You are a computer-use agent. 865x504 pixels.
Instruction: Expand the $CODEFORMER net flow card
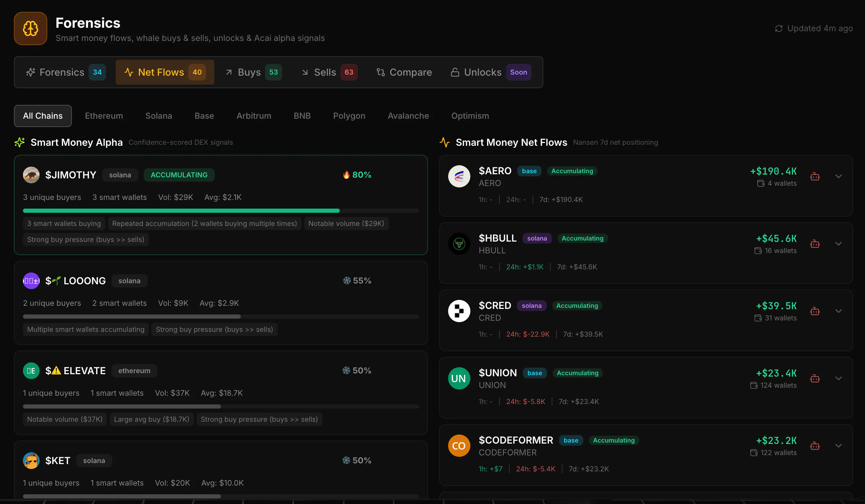[839, 446]
